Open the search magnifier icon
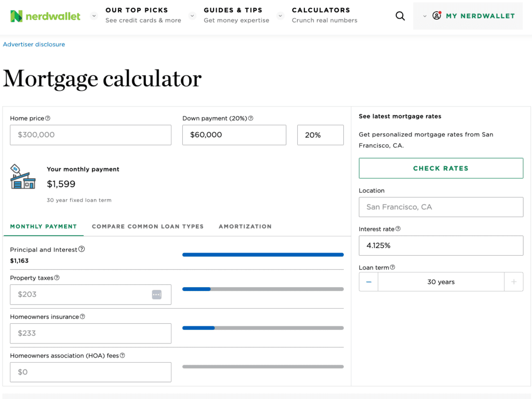 click(x=400, y=16)
